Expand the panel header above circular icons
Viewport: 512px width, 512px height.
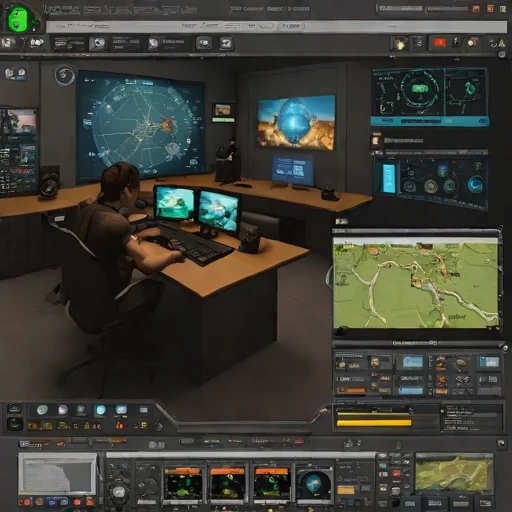click(x=429, y=153)
